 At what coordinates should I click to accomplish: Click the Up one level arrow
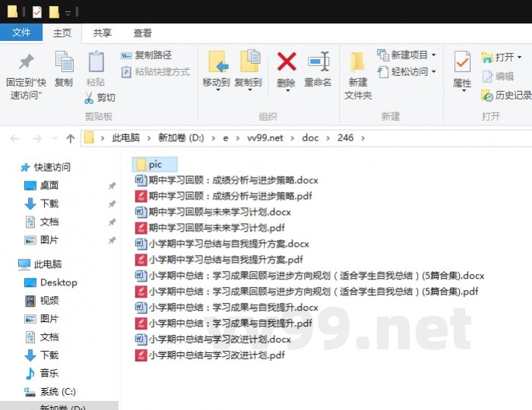pos(71,138)
